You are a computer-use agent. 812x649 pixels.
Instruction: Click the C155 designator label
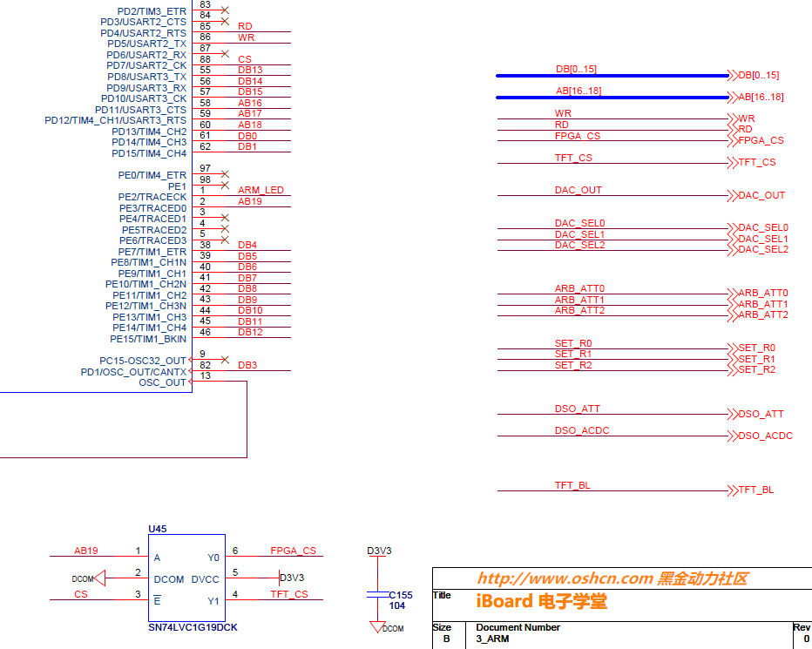point(401,595)
